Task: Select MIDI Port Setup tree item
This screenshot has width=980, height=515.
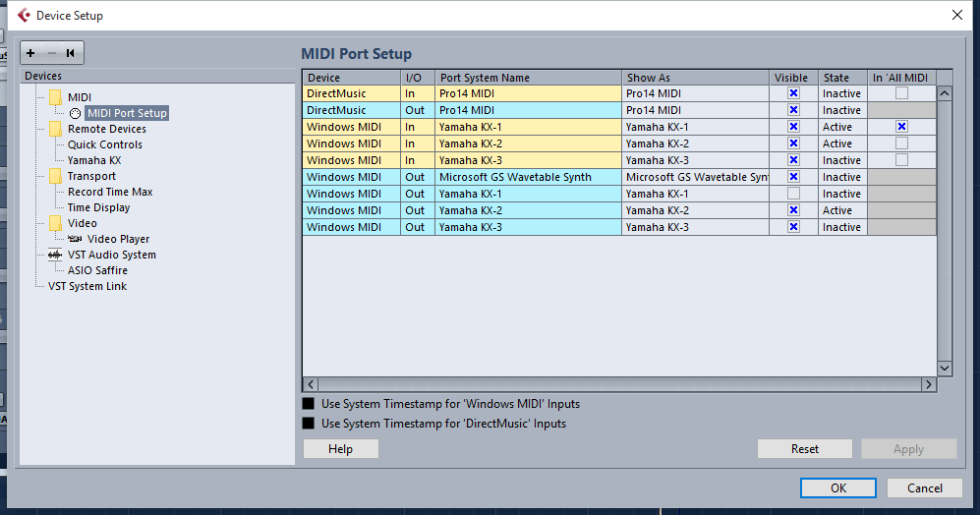Action: (x=126, y=113)
